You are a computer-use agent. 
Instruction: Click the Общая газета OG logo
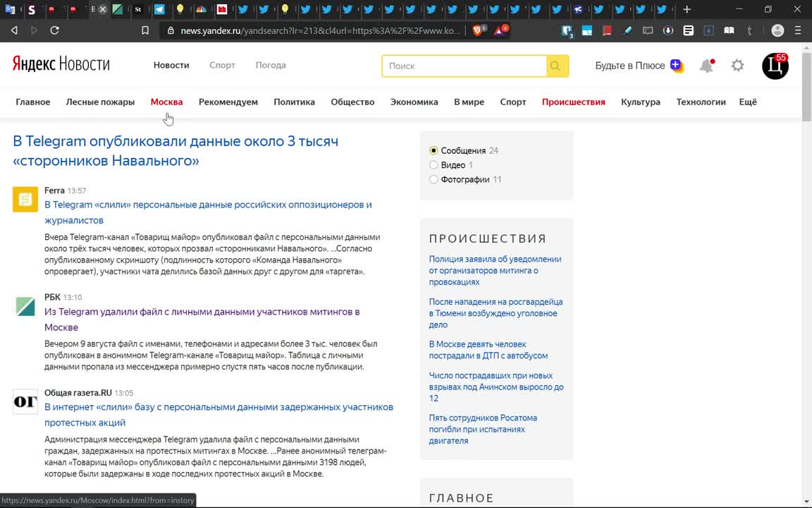25,401
